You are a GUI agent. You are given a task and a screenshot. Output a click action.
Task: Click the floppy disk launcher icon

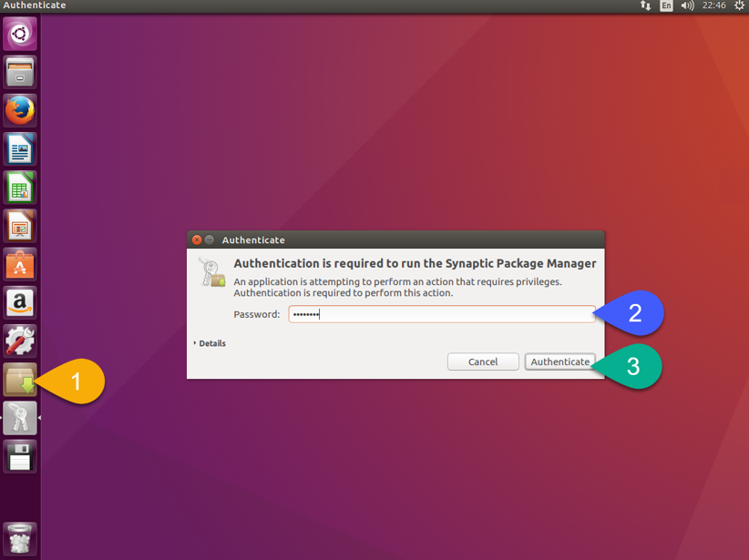click(20, 456)
